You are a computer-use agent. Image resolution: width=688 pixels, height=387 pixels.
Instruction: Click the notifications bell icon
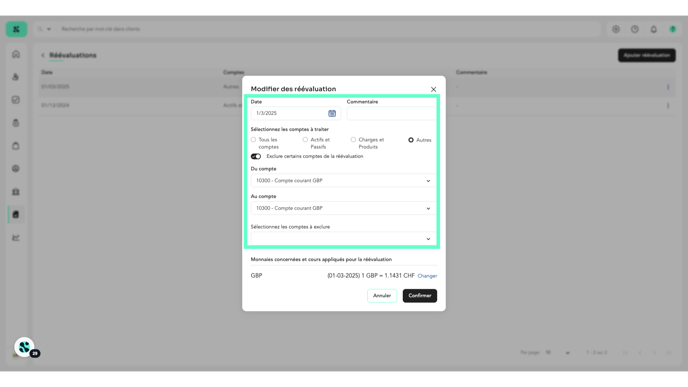point(654,29)
